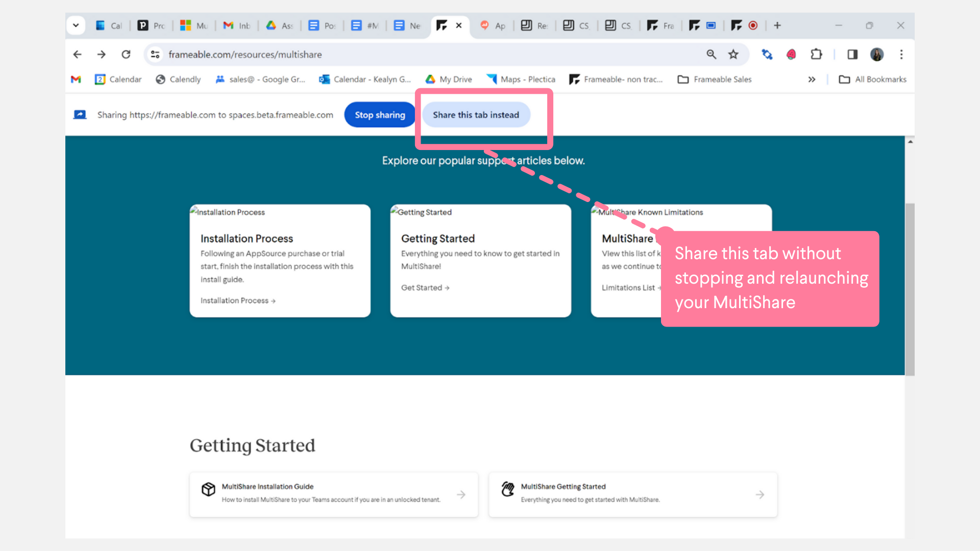The width and height of the screenshot is (980, 551).
Task: Go back to previous page
Action: (78, 54)
